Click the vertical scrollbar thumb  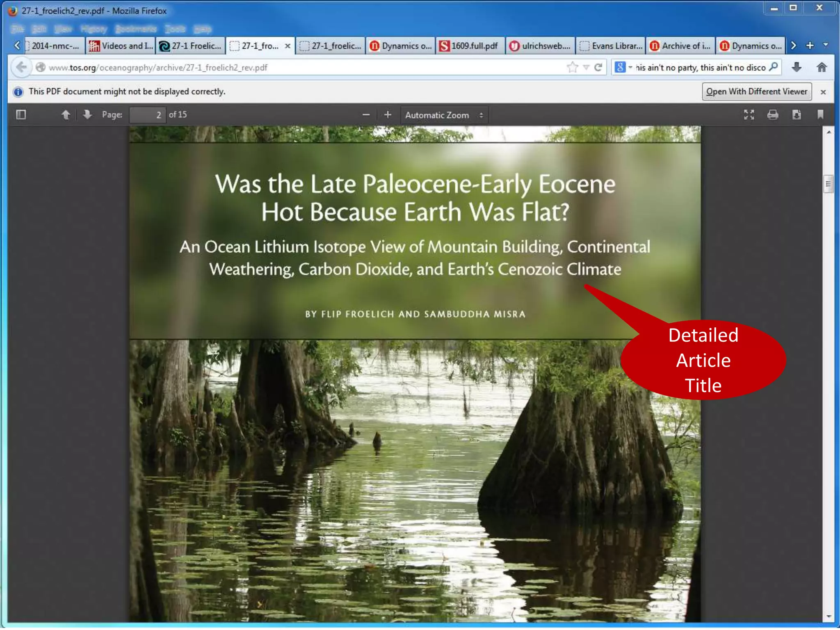point(828,184)
